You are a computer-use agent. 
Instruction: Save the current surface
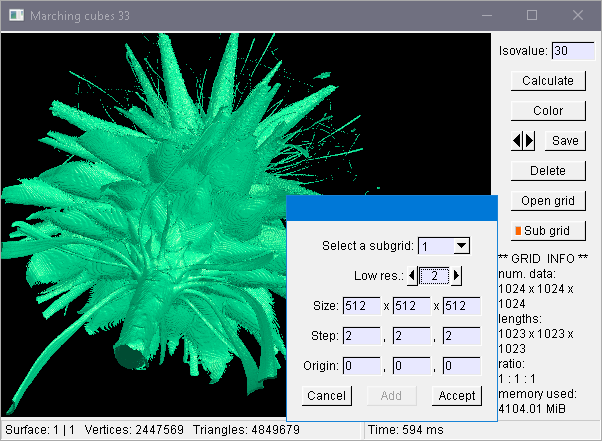click(x=564, y=141)
